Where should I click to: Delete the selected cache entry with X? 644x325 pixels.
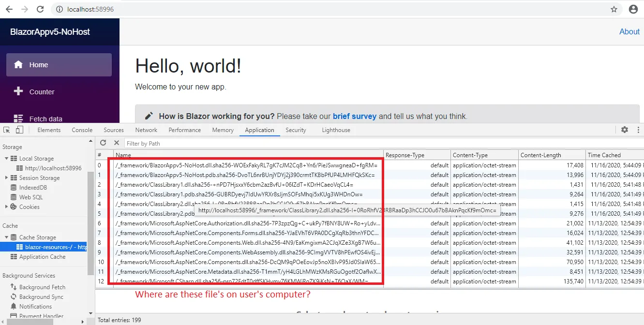click(x=116, y=143)
